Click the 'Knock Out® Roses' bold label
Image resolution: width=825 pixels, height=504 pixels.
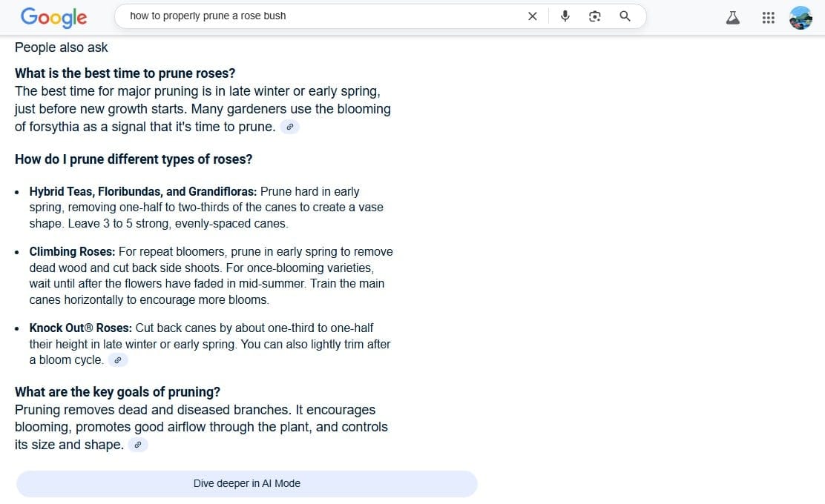coord(81,328)
